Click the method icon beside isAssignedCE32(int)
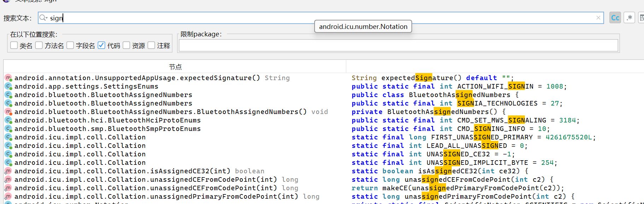The height and width of the screenshot is (204, 644). [8, 171]
